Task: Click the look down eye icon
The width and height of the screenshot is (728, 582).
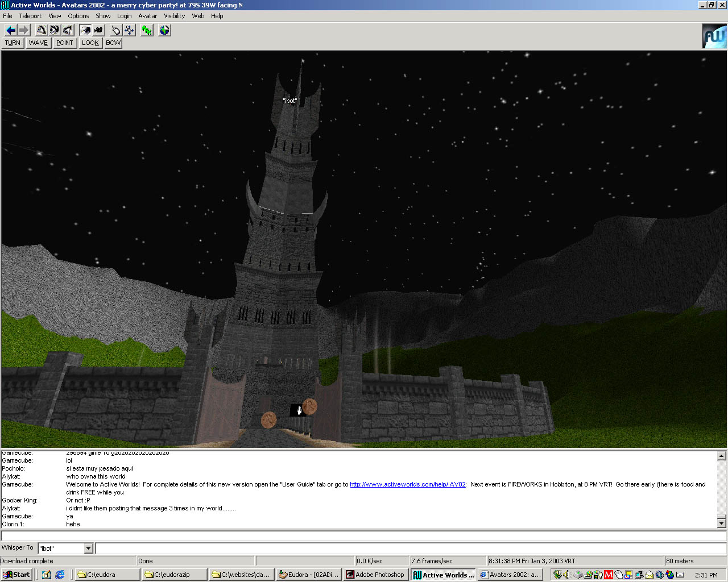Action: click(x=68, y=30)
